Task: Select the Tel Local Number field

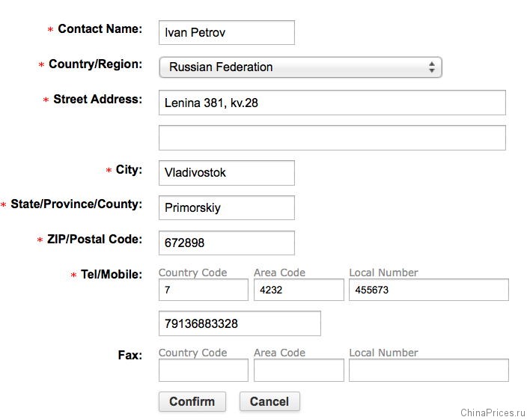Action: tap(428, 290)
